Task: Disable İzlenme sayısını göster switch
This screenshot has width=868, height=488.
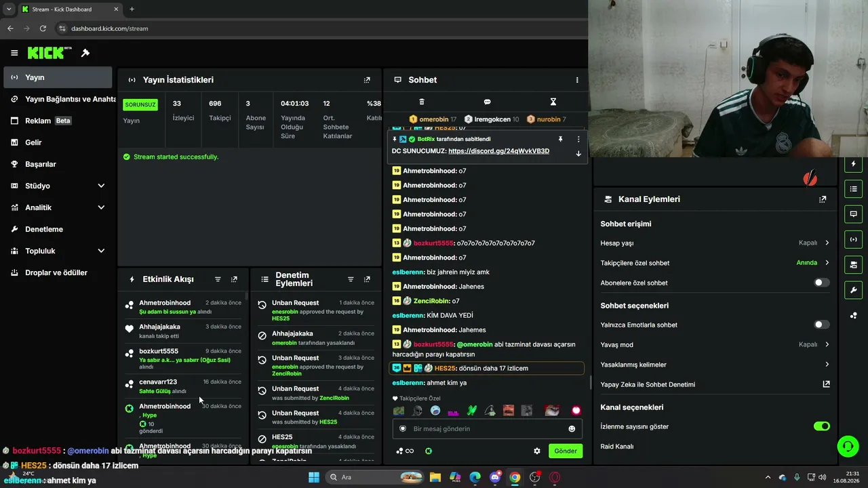Action: click(821, 426)
